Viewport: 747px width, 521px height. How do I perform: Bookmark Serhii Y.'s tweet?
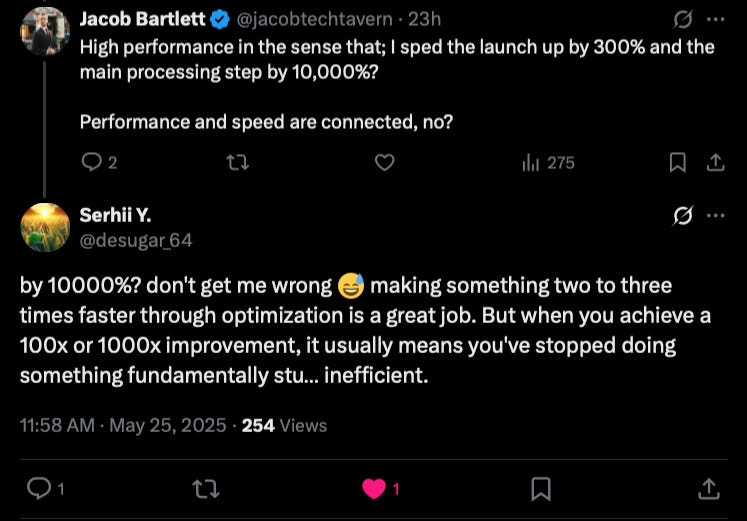pyautogui.click(x=541, y=488)
